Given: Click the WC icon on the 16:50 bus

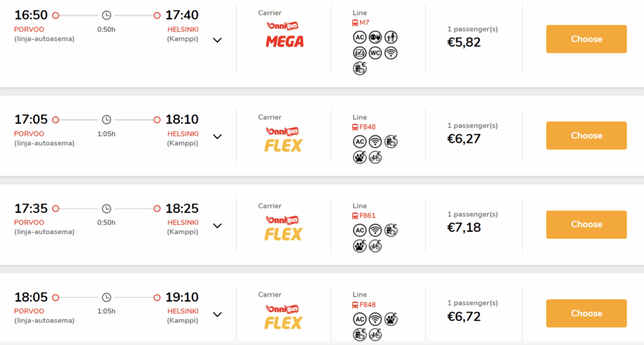Looking at the screenshot, I should (375, 53).
